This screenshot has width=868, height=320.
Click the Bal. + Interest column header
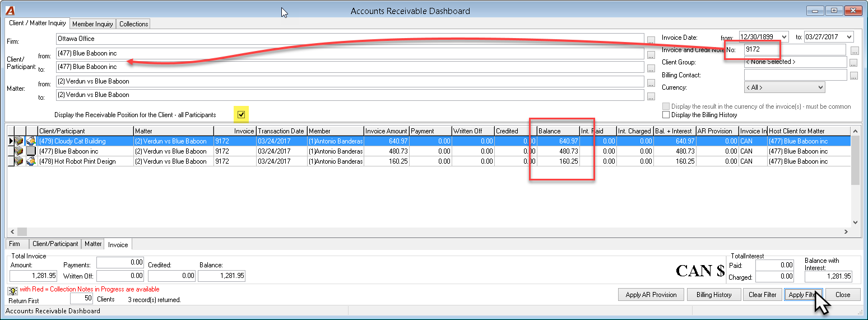674,131
